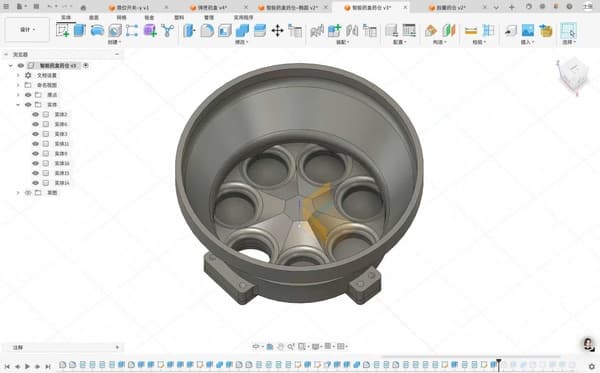Screen dimensions: 600x373
Task: Activate the Move/Copy four-arrow tool
Action: point(277,30)
